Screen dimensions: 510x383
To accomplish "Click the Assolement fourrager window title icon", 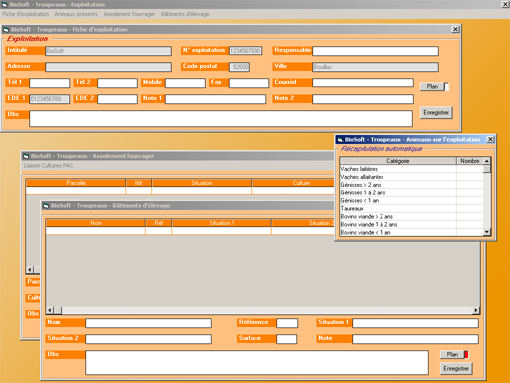I will [x=26, y=156].
